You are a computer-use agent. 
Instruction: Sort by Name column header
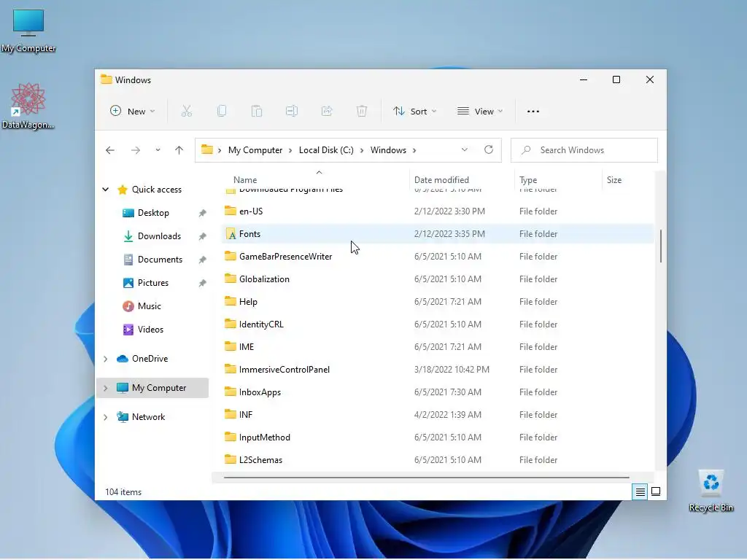tap(245, 180)
